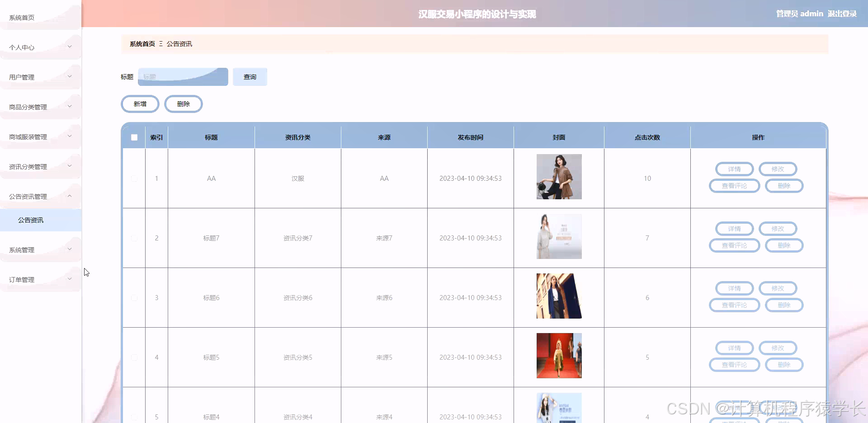Go to 系统首页 via the breadcrumb
The image size is (868, 423).
tap(142, 44)
